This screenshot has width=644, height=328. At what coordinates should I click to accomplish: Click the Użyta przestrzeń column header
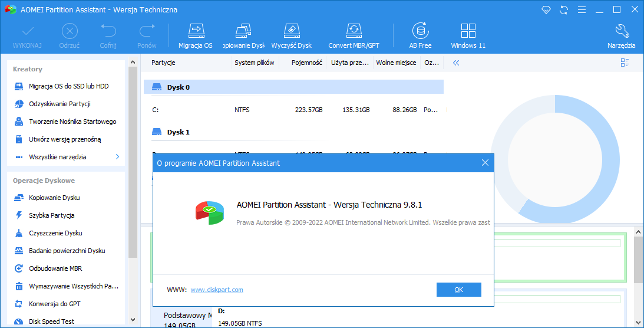pos(350,63)
